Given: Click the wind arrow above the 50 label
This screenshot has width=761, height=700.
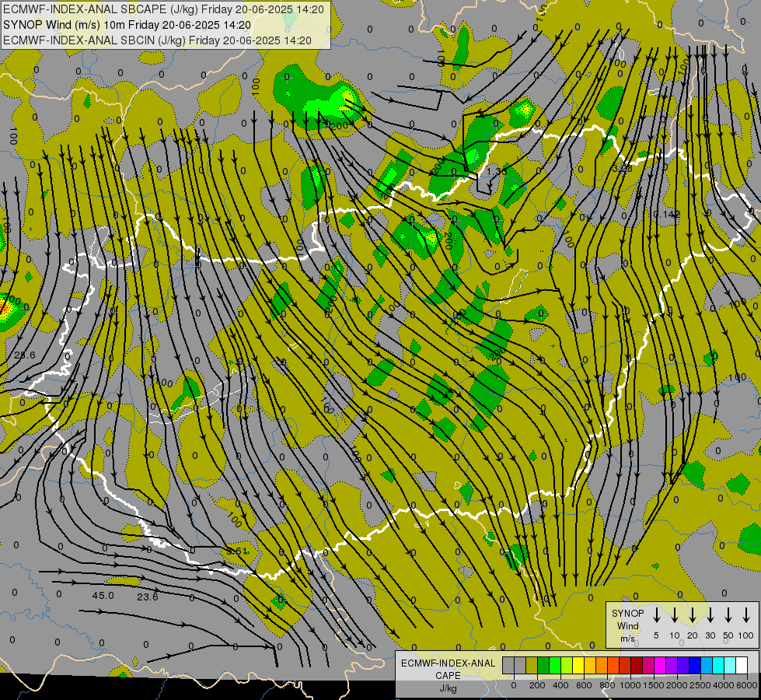Looking at the screenshot, I should pyautogui.click(x=728, y=615).
